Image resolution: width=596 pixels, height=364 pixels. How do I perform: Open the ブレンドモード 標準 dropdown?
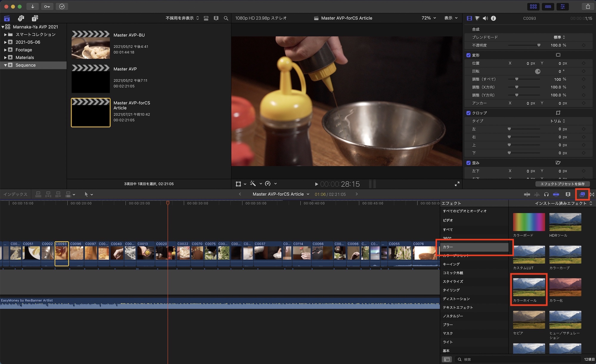tap(559, 37)
